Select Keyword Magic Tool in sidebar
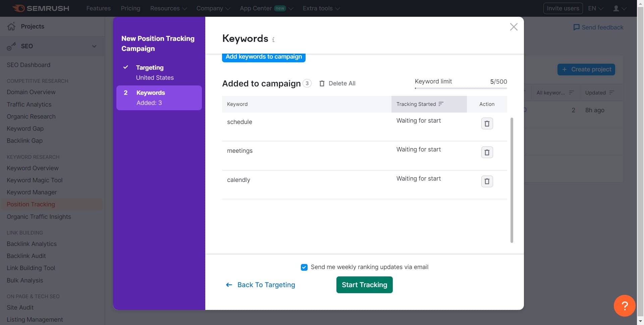644x325 pixels. point(35,180)
